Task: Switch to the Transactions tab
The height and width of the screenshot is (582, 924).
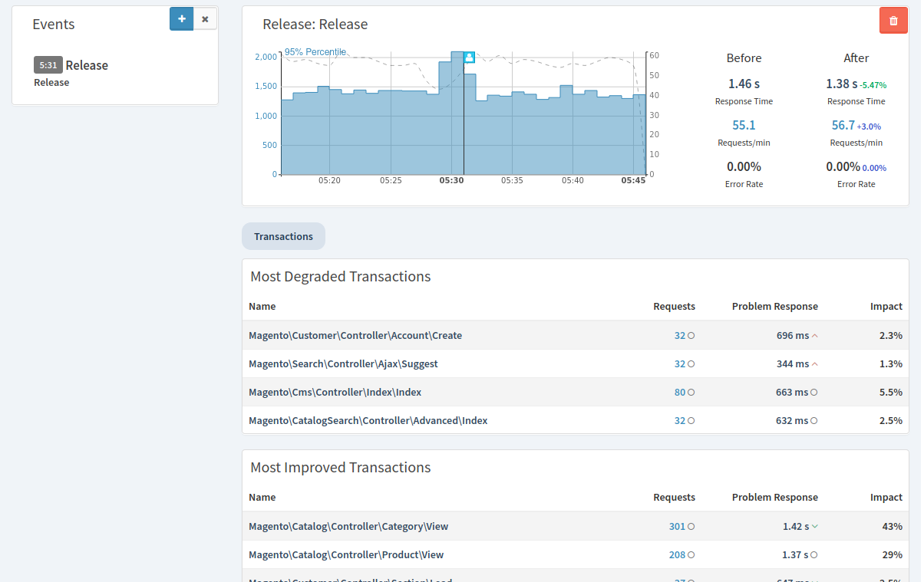Action: coord(283,236)
